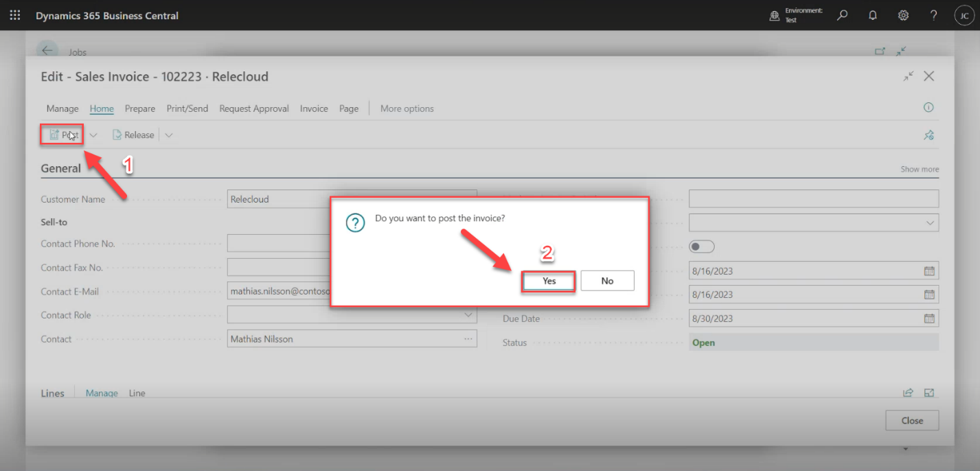Open calendar for first 8/16/2023 date field
The width and height of the screenshot is (980, 471).
pos(928,271)
